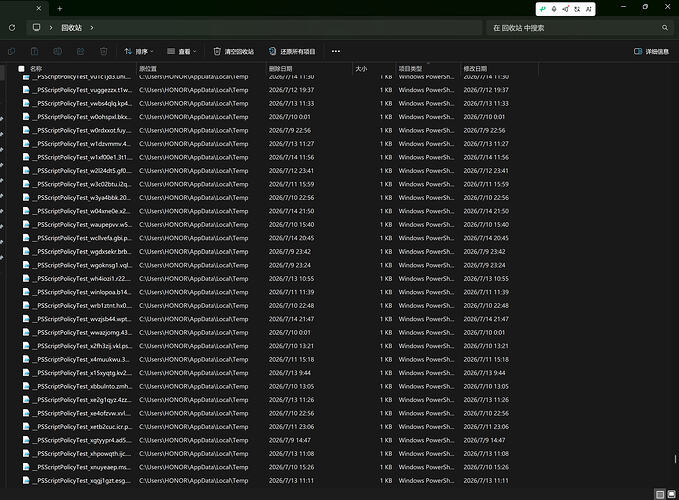
Task: Click 回收站 in the address breadcrumb
Action: pos(71,28)
